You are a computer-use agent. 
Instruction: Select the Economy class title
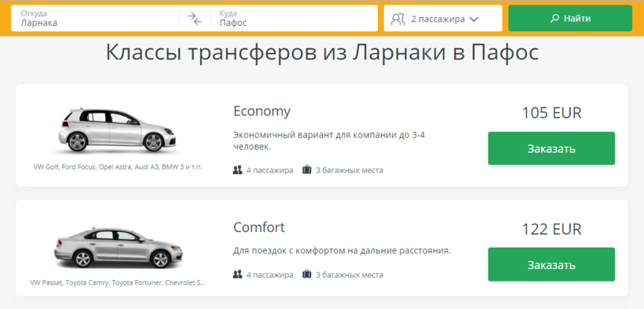(x=262, y=111)
